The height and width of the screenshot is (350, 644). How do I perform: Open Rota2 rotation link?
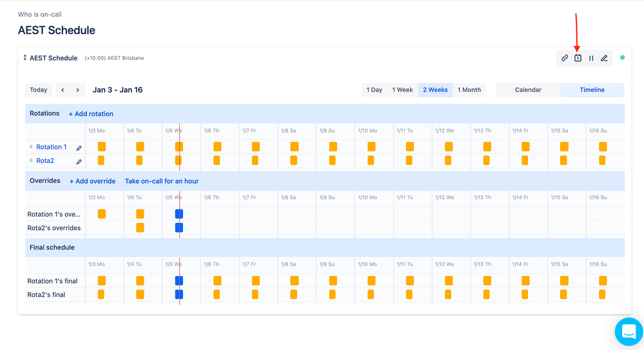[x=45, y=160]
